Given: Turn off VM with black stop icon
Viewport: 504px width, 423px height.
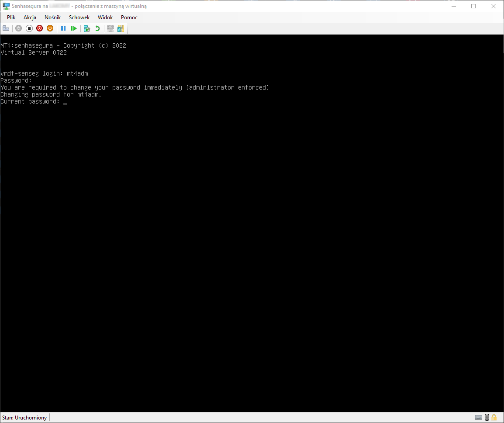Looking at the screenshot, I should 29,28.
